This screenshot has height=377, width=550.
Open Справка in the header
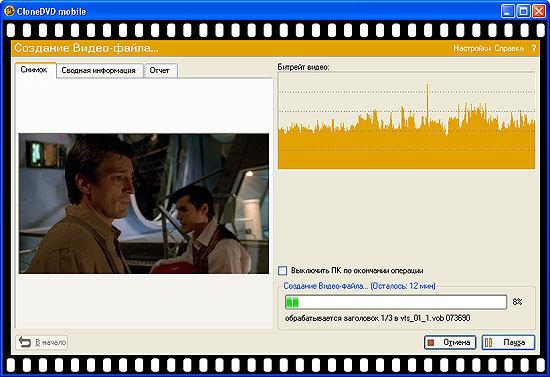tap(509, 48)
